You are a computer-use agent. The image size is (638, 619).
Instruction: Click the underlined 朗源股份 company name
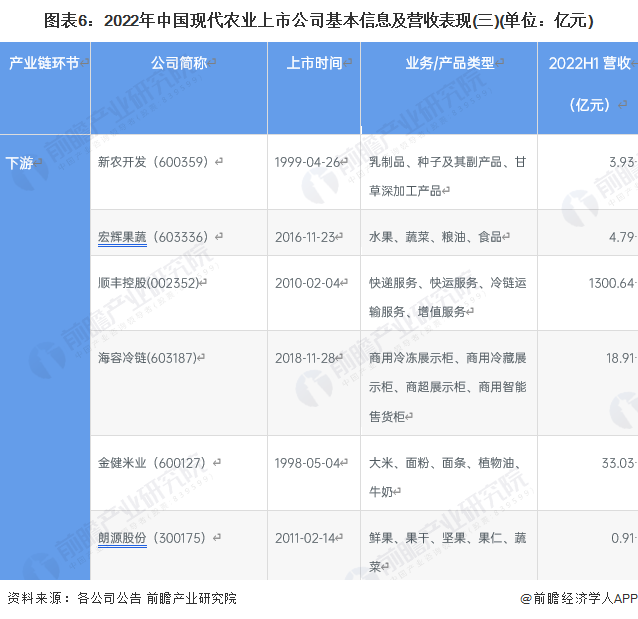(122, 538)
